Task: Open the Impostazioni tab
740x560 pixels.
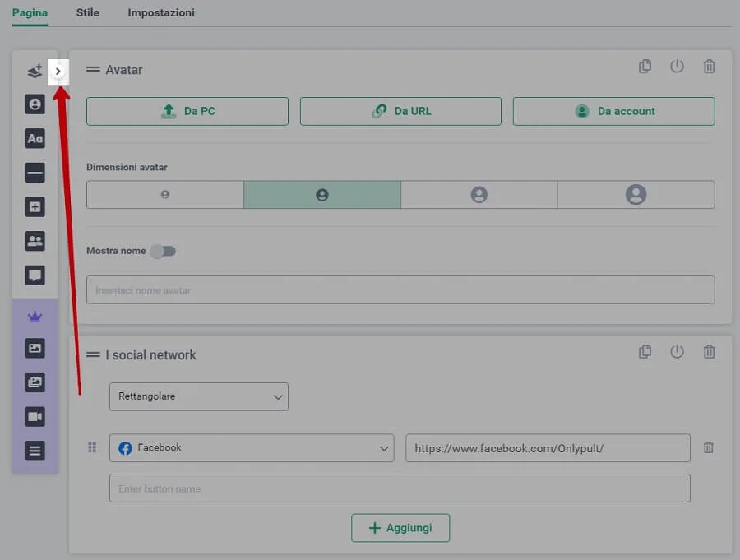Action: [161, 13]
